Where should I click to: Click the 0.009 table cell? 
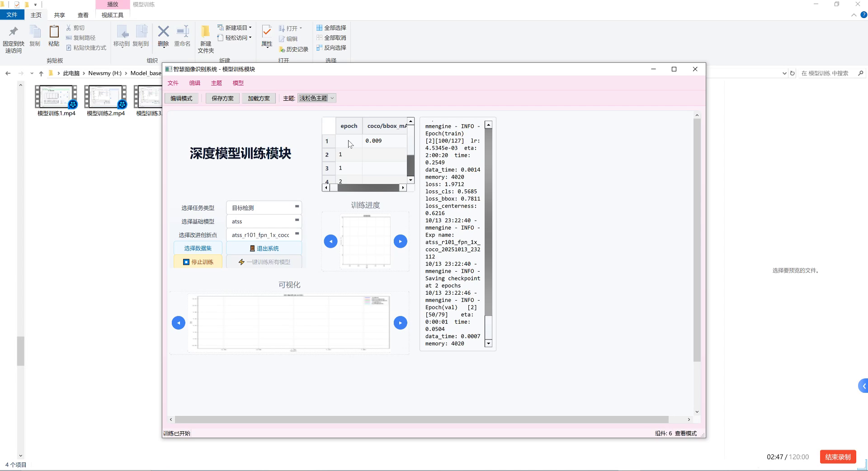(385, 141)
